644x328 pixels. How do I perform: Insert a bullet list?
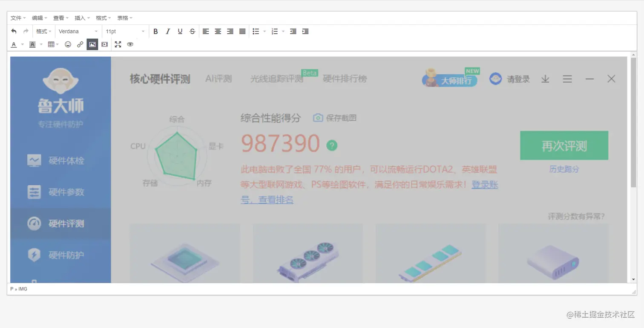click(x=256, y=31)
